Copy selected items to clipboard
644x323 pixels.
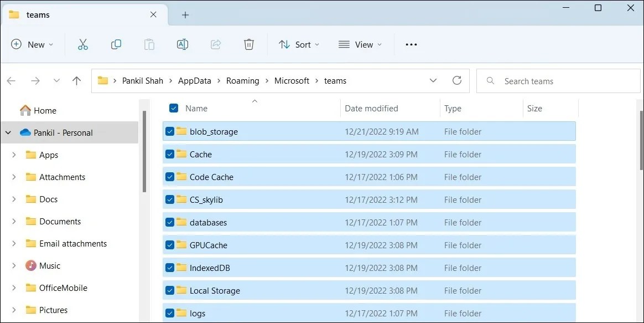[116, 44]
